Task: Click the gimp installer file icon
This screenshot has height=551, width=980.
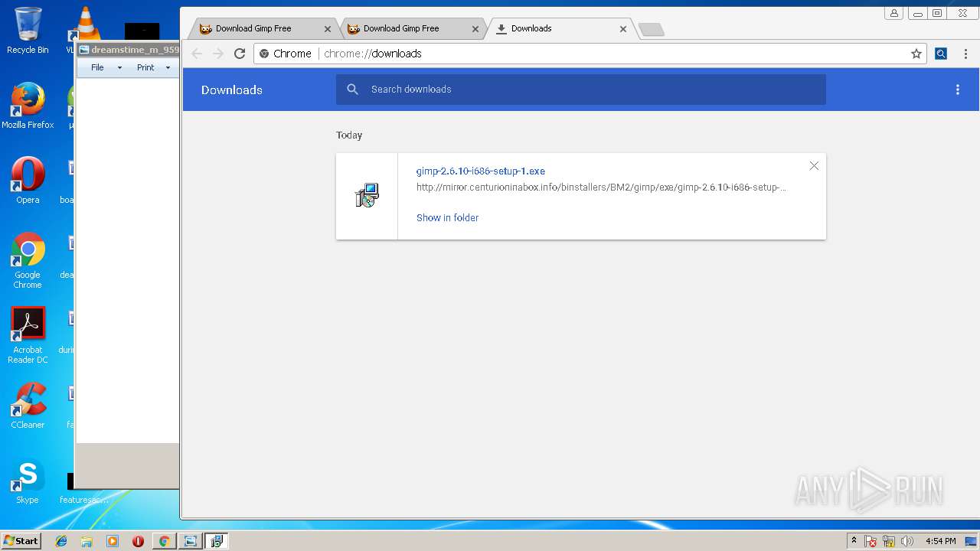Action: 367,196
